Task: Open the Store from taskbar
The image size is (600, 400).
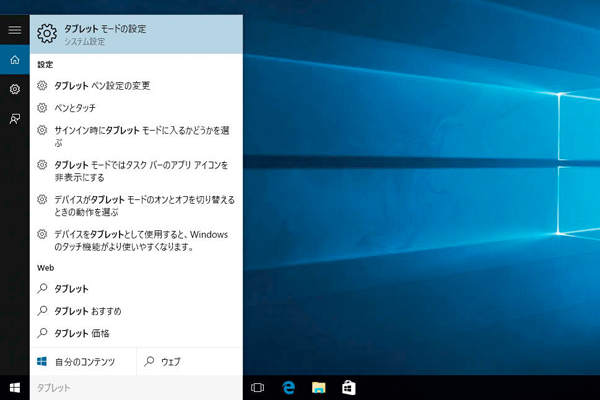Action: [349, 388]
